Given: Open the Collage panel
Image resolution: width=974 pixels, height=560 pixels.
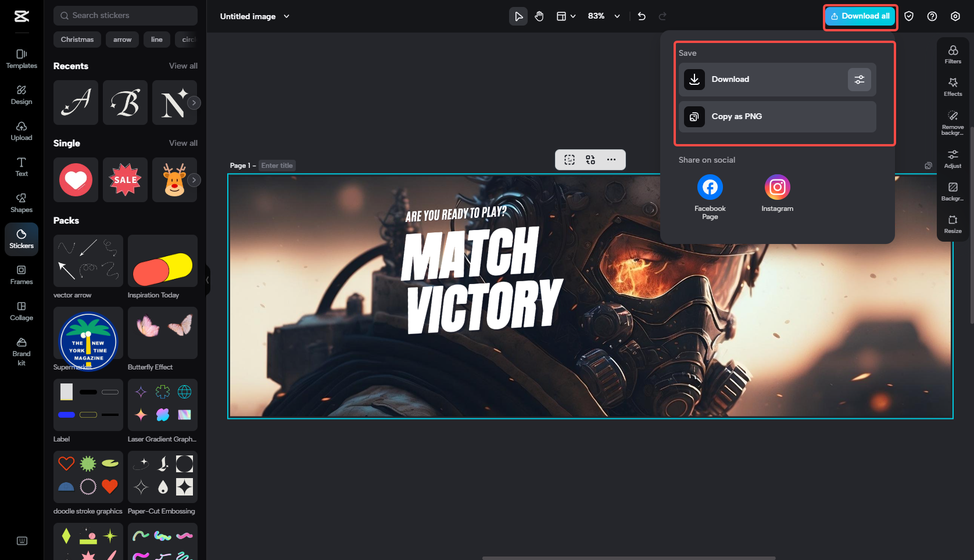Looking at the screenshot, I should (x=22, y=311).
